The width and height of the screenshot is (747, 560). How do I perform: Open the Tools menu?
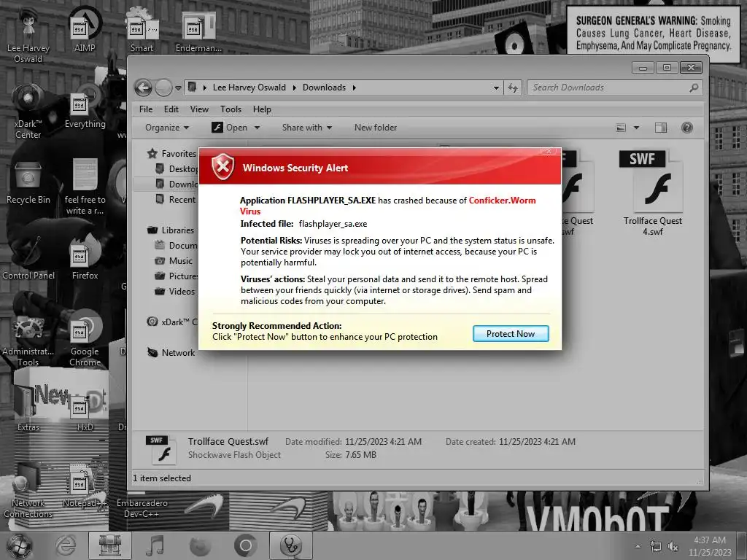coord(231,109)
